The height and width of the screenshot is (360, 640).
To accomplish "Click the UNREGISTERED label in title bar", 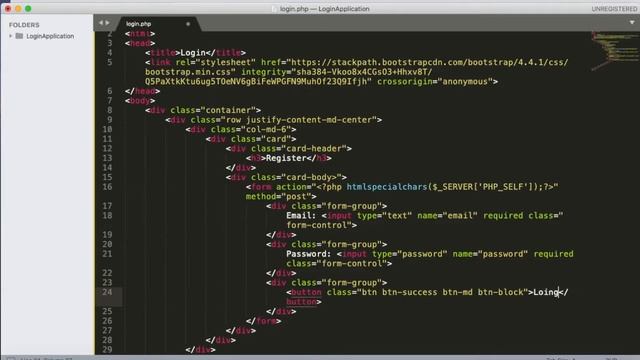I will tap(614, 9).
